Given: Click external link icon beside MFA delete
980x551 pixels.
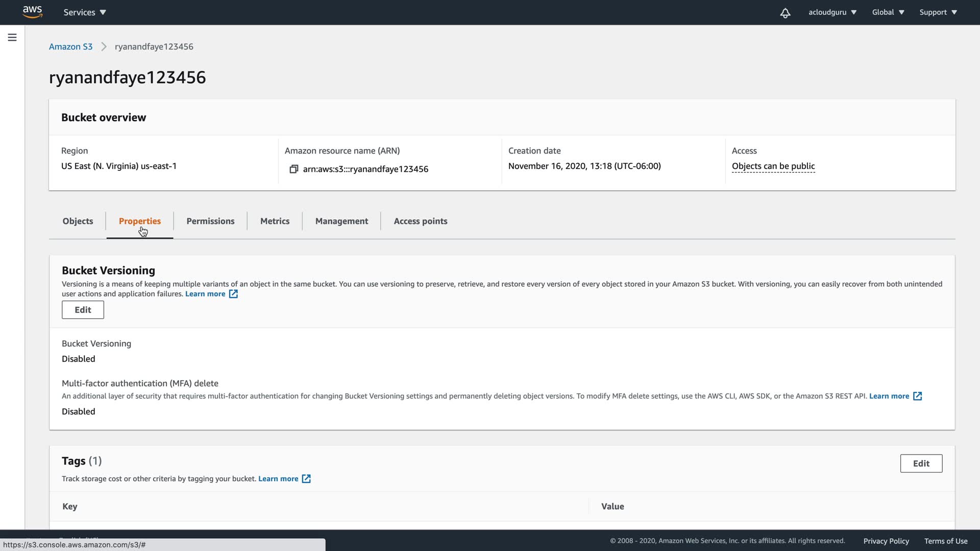Looking at the screenshot, I should coord(917,396).
